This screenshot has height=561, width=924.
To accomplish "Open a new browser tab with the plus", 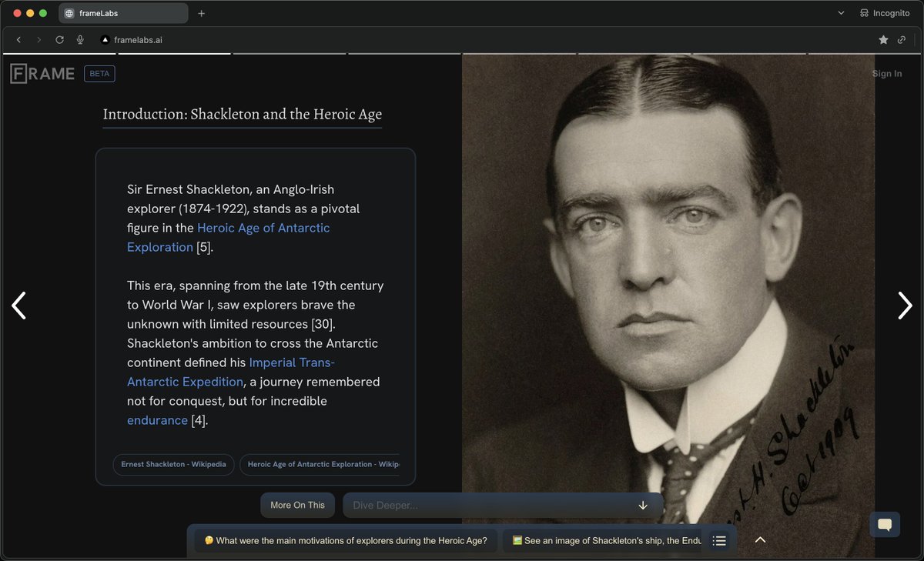I will tap(201, 12).
